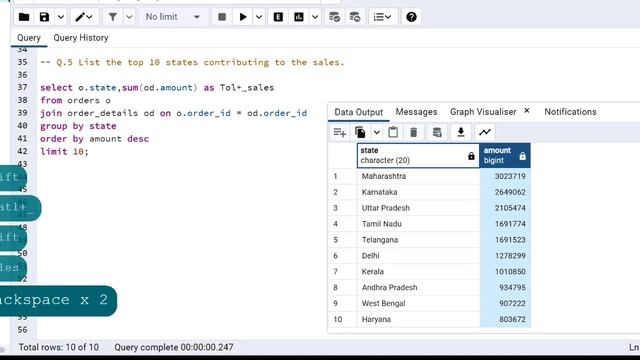
Task: Click the Delhi cell
Action: click(418, 256)
